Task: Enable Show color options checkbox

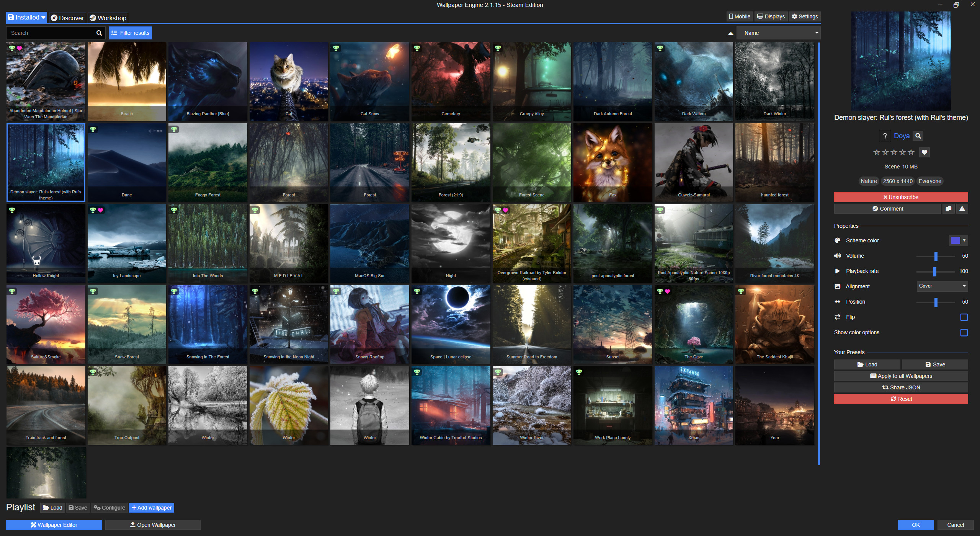Action: (964, 333)
